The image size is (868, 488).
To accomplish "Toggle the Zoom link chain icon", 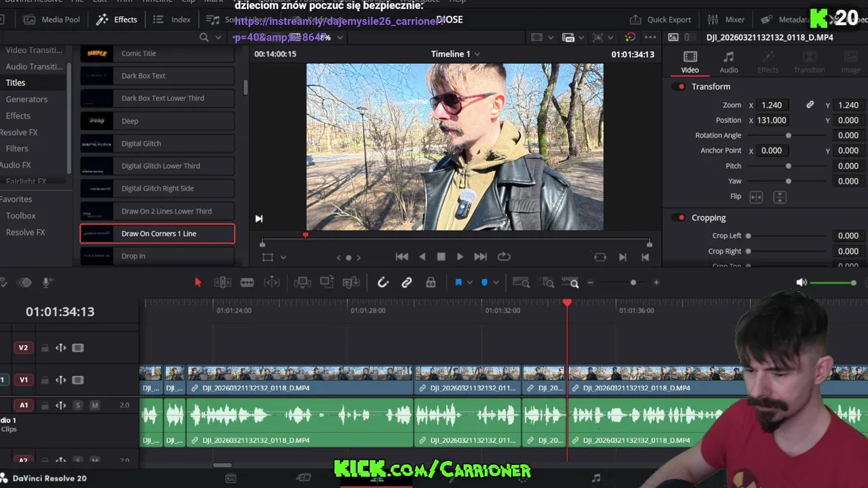I will (x=810, y=105).
